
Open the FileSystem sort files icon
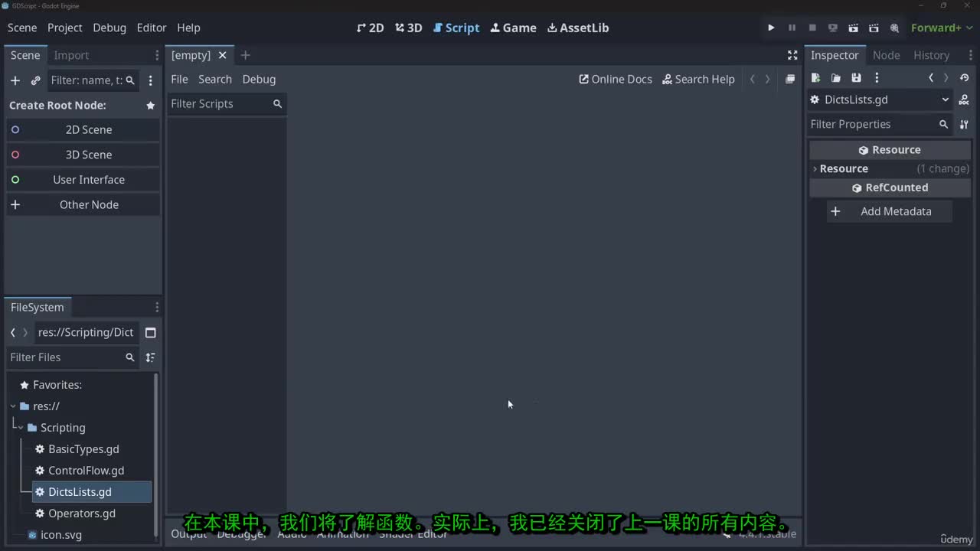[x=150, y=357]
